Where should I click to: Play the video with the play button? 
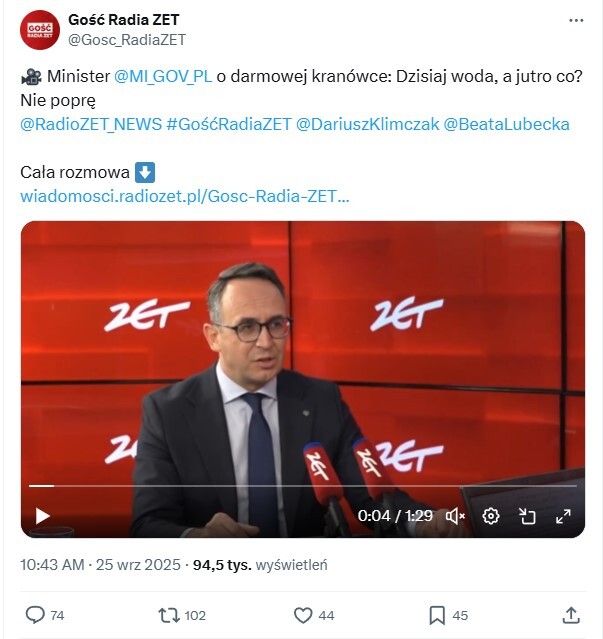(42, 516)
